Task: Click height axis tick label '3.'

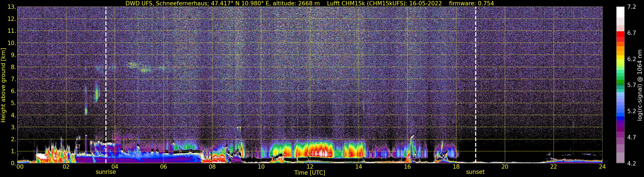Action: pos(13,127)
